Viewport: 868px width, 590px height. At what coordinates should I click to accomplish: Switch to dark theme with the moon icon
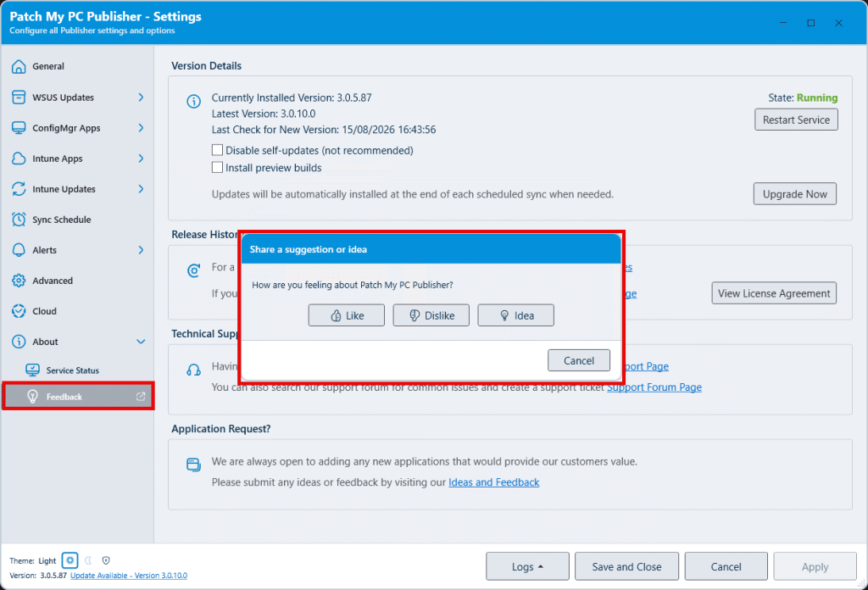(88, 560)
